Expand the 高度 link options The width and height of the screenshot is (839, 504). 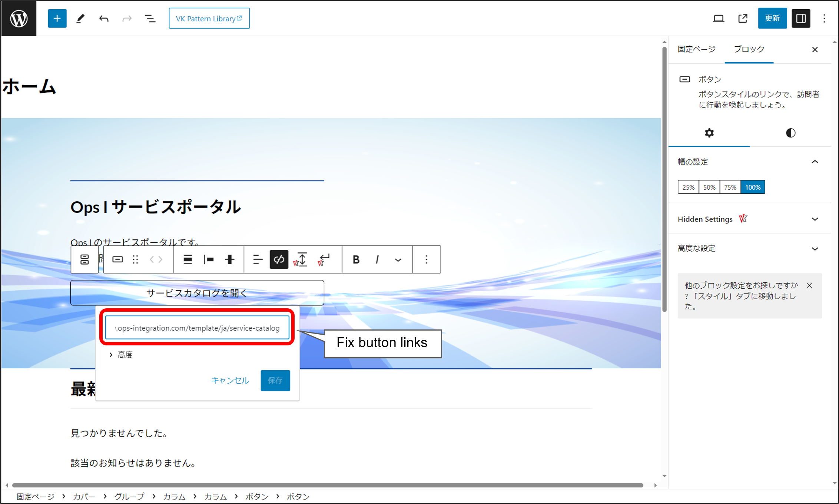(121, 355)
